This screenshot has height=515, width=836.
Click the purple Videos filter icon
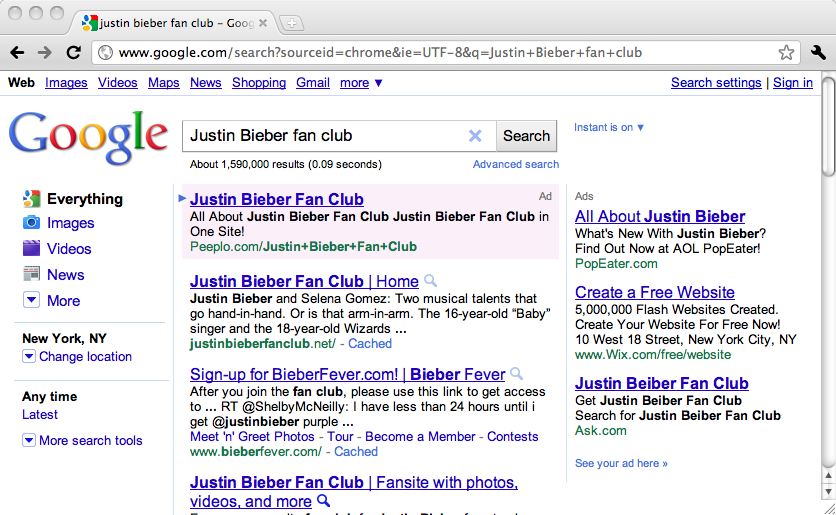pos(31,248)
